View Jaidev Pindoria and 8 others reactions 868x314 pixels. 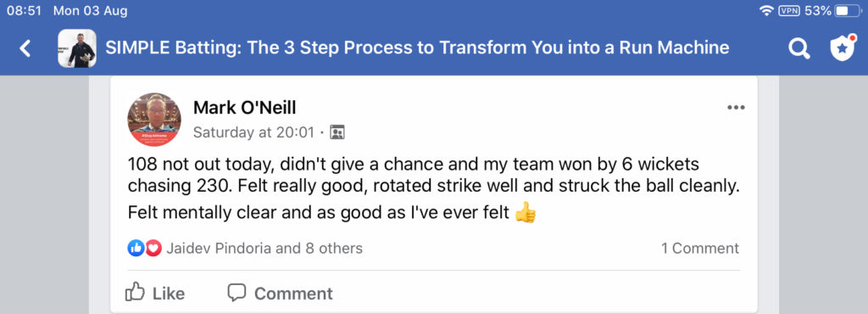(x=264, y=248)
